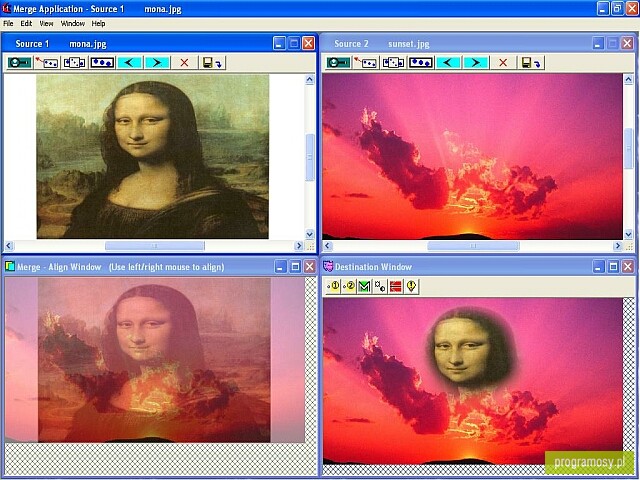640x480 pixels.
Task: Minimize the Destination Window
Action: 598,267
